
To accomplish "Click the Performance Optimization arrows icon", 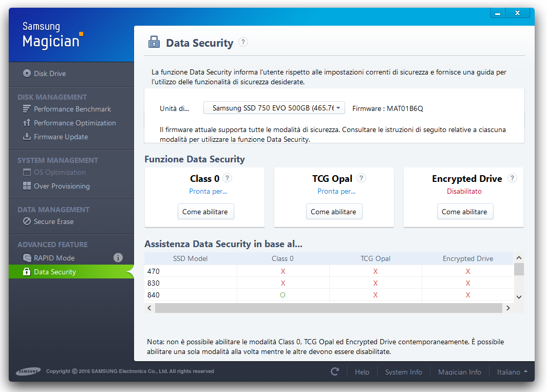I will (x=27, y=122).
